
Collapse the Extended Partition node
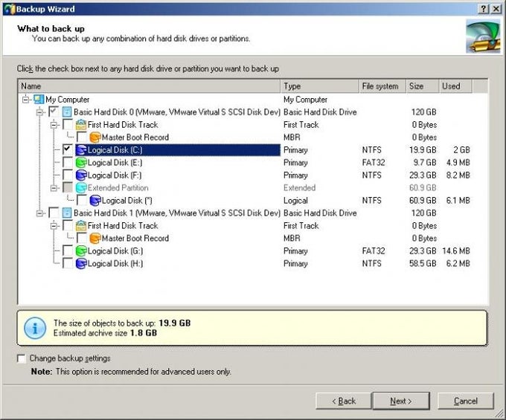tap(54, 188)
